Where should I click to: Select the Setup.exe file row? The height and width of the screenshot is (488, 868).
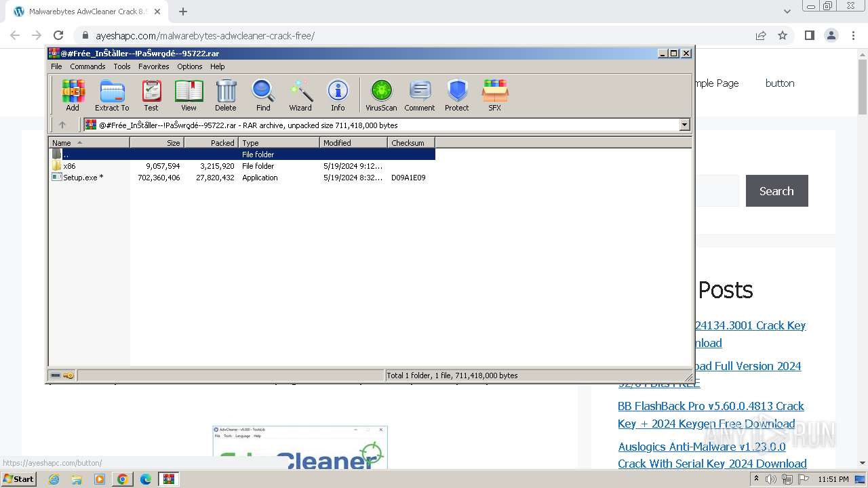click(242, 178)
